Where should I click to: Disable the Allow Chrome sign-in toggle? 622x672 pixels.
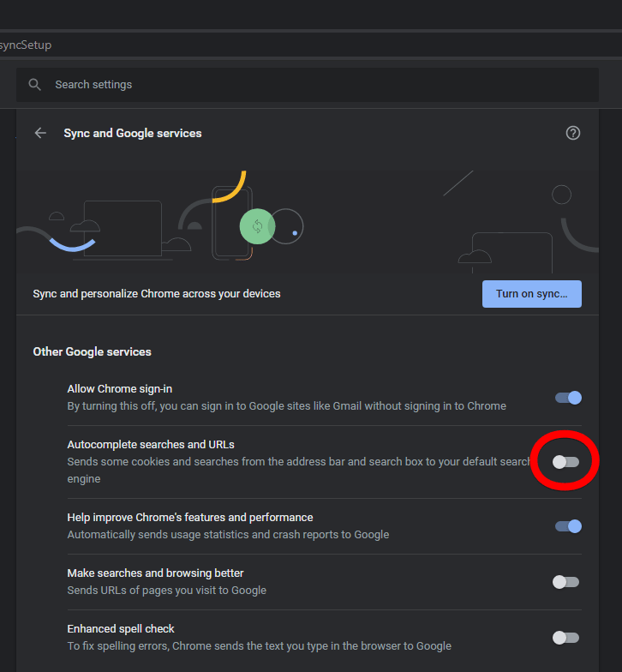click(x=568, y=398)
